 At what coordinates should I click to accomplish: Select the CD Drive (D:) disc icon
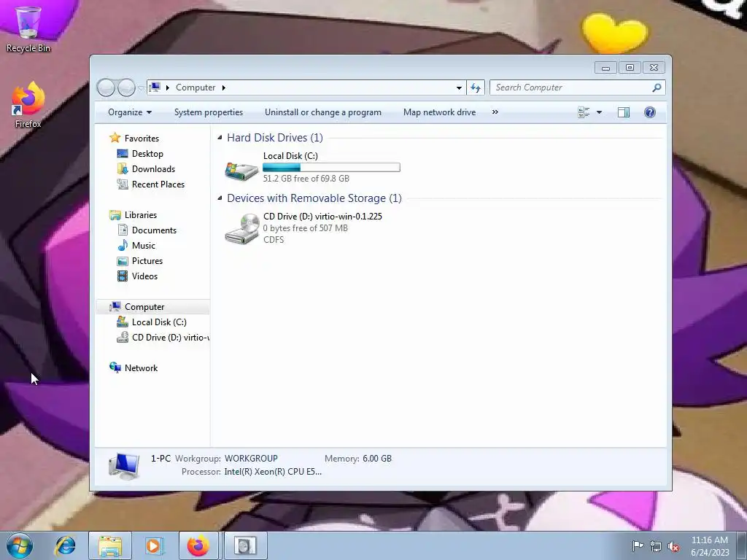(x=241, y=228)
